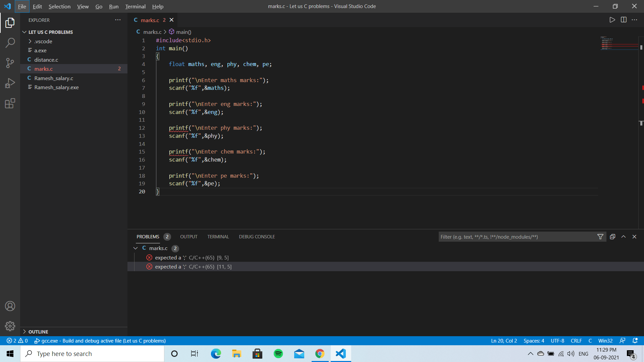Expand the OUTLINE section

(38, 331)
